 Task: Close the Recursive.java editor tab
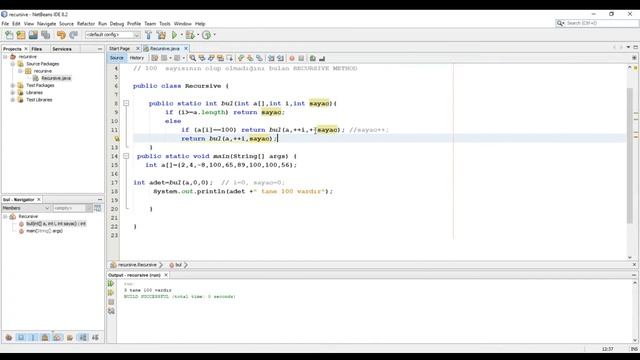tap(186, 49)
